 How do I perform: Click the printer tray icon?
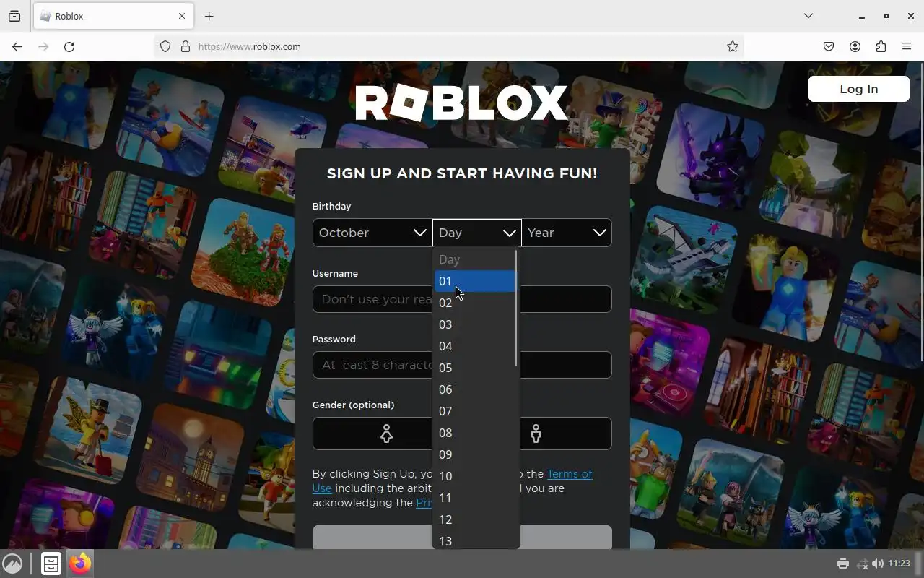[x=842, y=564]
